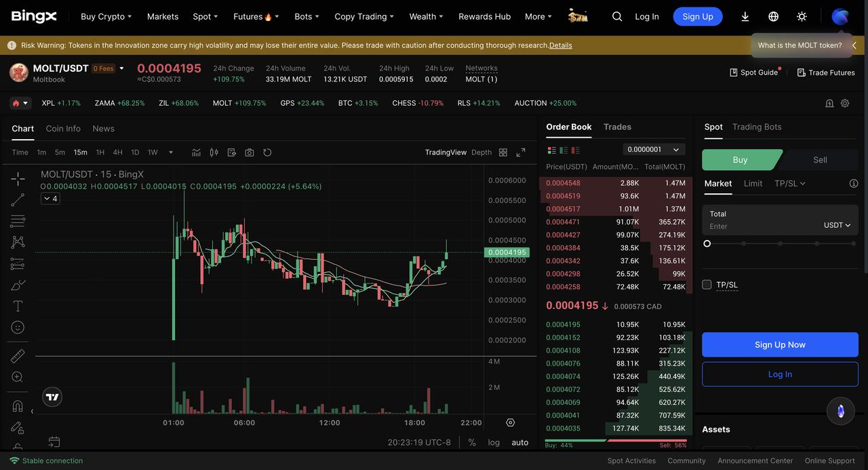Switch to the Trades tab
The width and height of the screenshot is (868, 470).
coord(617,127)
